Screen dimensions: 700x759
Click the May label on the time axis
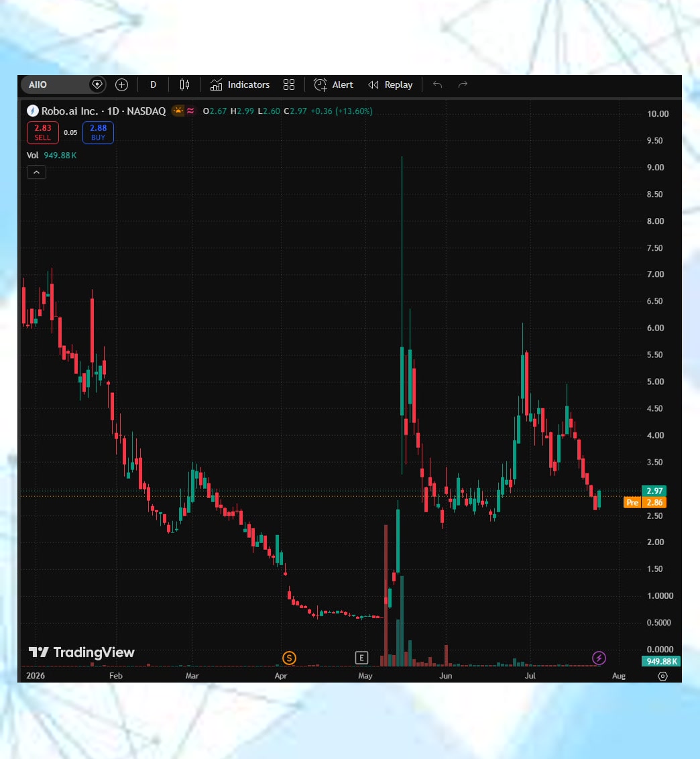pos(365,676)
